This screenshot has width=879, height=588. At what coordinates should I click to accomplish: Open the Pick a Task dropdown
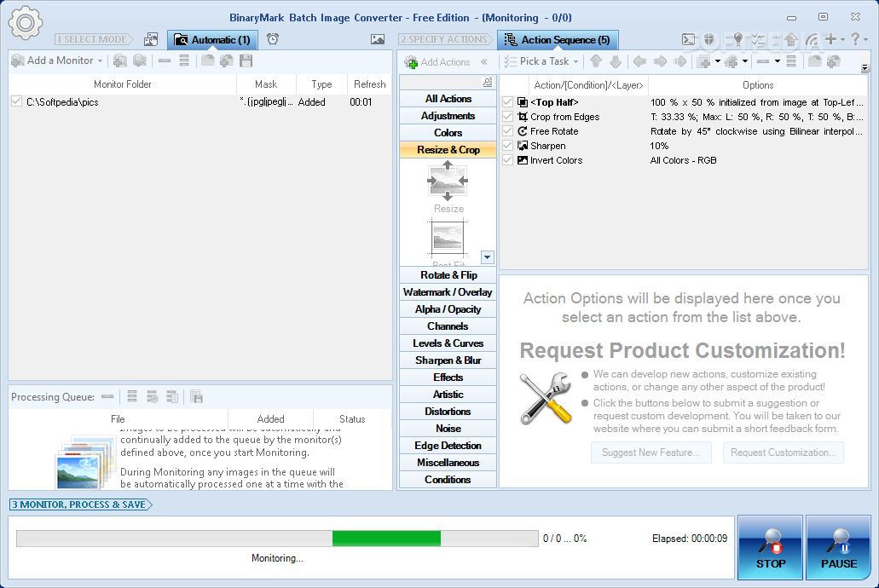(x=575, y=61)
